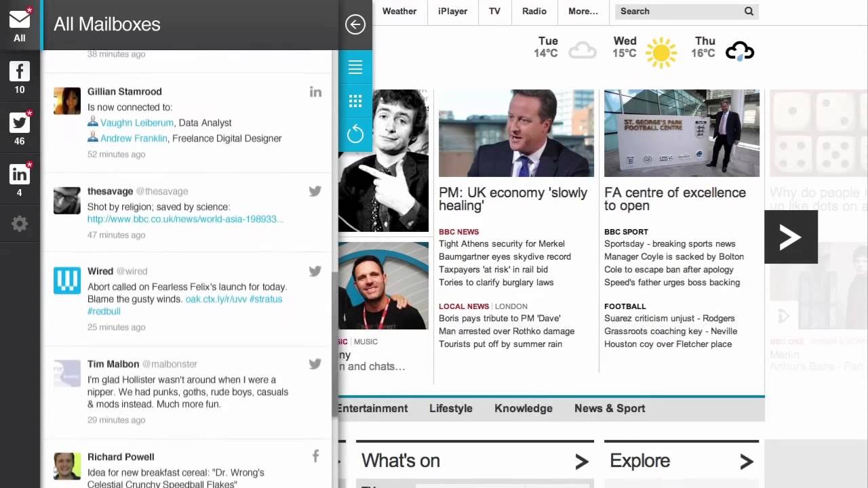Click St. George's Park football centre thumbnail
Viewport: 868px width, 488px height.
coord(682,133)
